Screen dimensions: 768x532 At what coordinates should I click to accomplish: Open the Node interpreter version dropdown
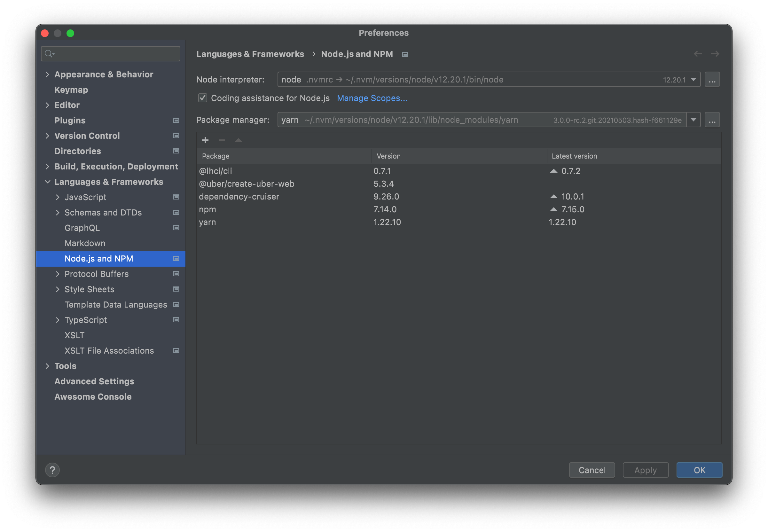pyautogui.click(x=693, y=79)
